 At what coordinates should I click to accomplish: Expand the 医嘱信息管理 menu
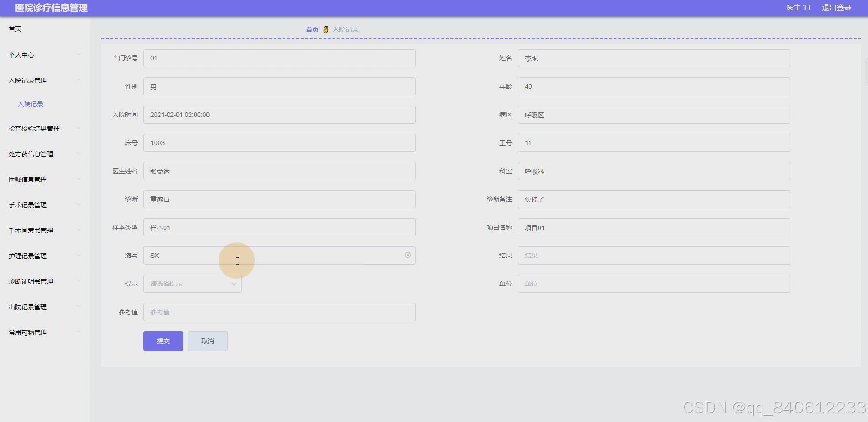coord(45,180)
